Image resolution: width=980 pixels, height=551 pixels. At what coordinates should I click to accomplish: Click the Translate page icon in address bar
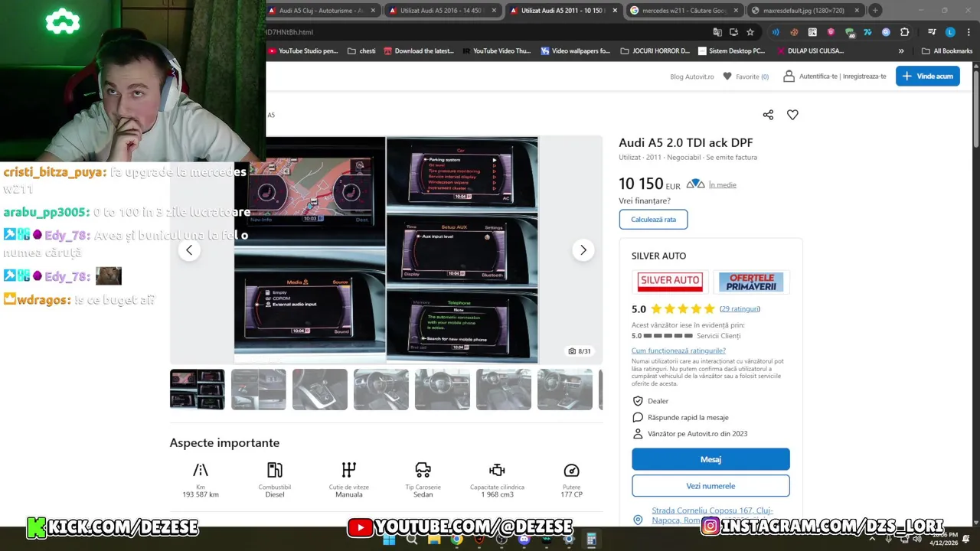click(x=717, y=32)
